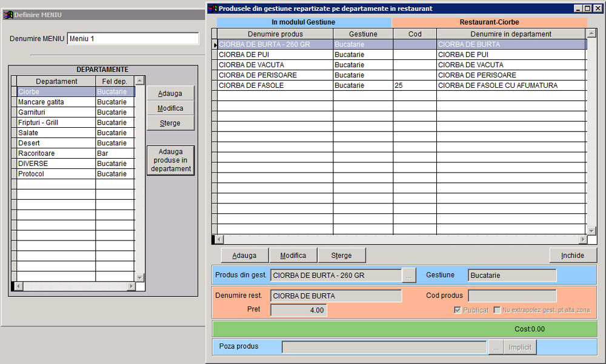Screen dimensions: 606x364
Task: Click the Cod cell containing 25
Action: point(415,85)
